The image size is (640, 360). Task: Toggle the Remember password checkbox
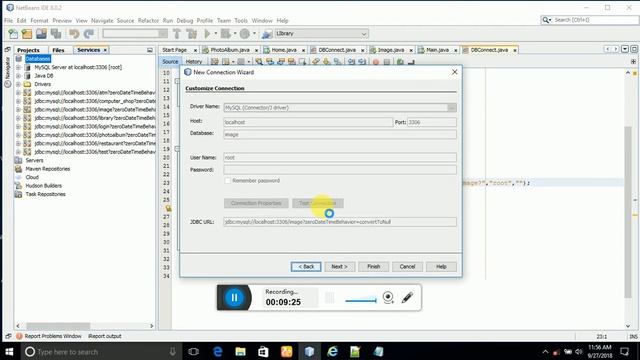(x=228, y=180)
